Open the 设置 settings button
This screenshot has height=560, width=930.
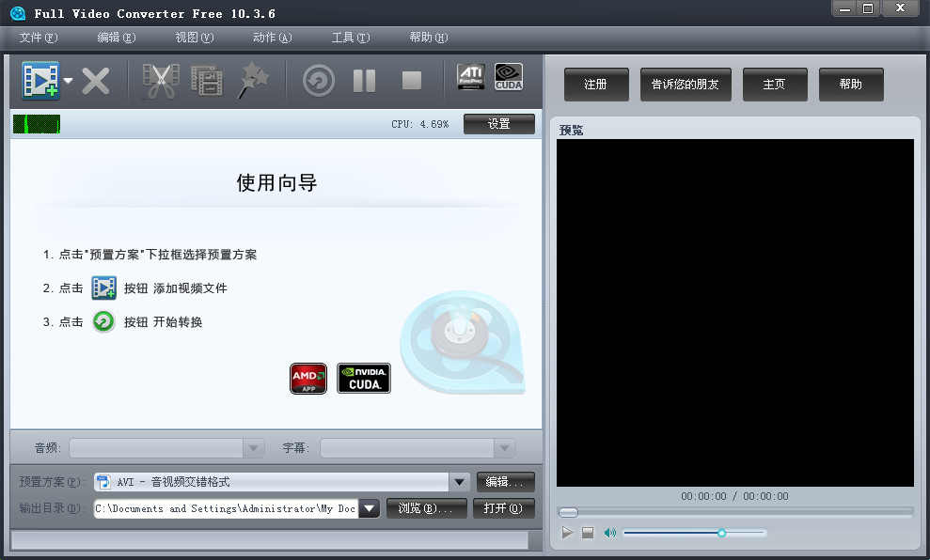click(x=498, y=124)
